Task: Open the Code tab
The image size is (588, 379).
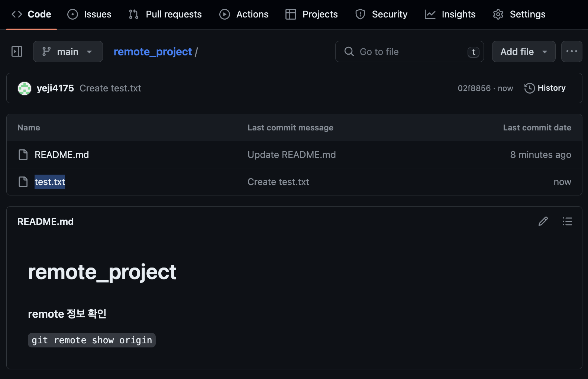Action: click(31, 14)
